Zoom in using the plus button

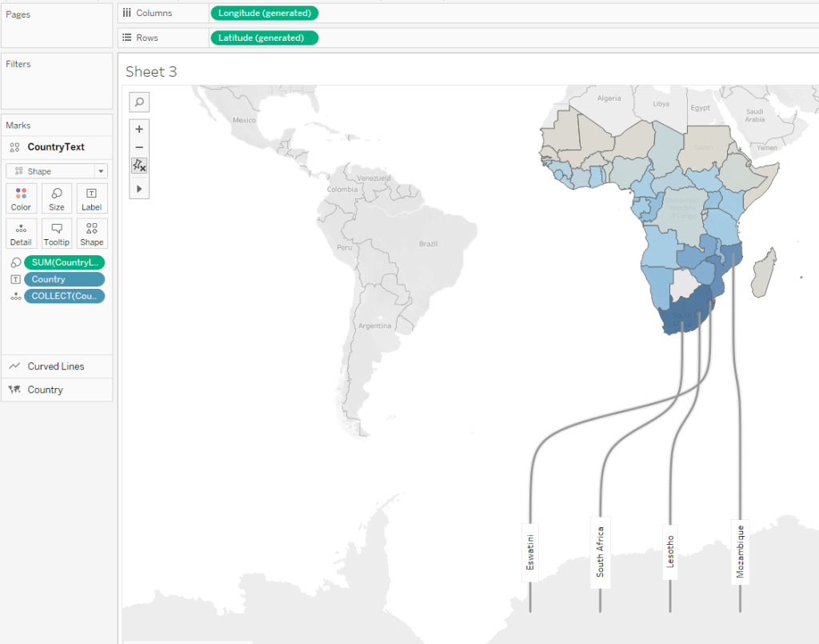pyautogui.click(x=139, y=129)
